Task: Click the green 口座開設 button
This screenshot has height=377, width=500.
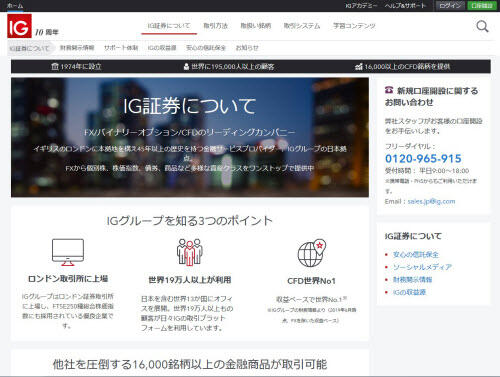Action: tap(482, 6)
